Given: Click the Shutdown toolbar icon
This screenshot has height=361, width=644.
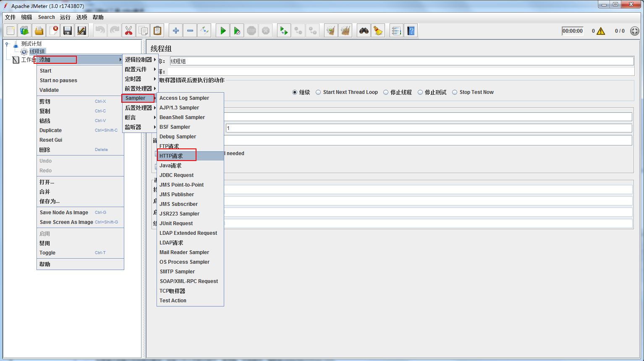Looking at the screenshot, I should click(x=266, y=31).
